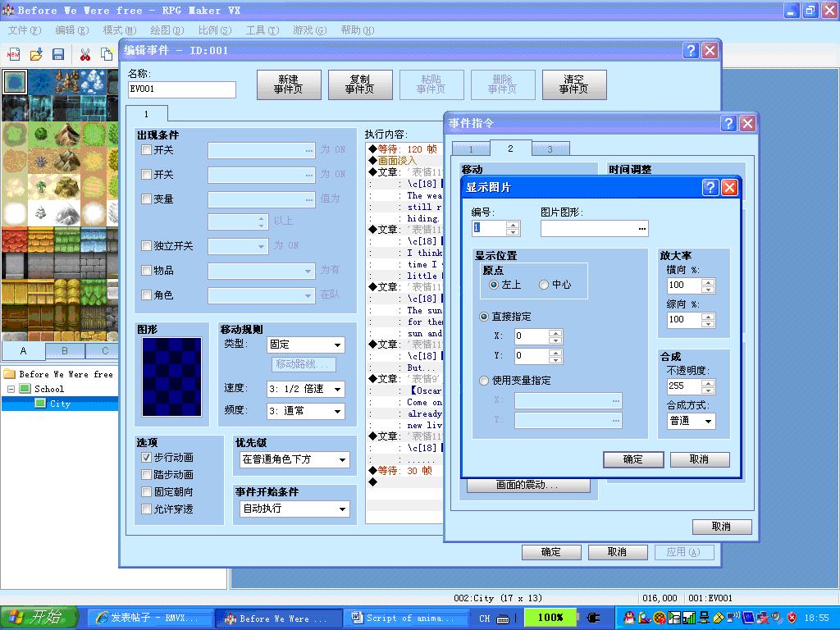Screen dimensions: 840x630
Task: Enable the 物品 condition checkbox
Action: 146,270
